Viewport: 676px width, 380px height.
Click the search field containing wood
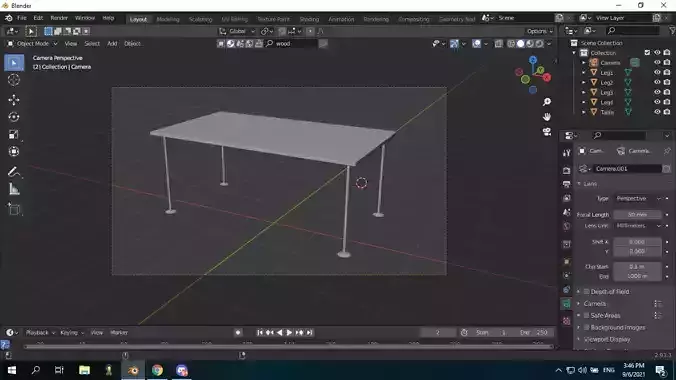pyautogui.click(x=291, y=44)
